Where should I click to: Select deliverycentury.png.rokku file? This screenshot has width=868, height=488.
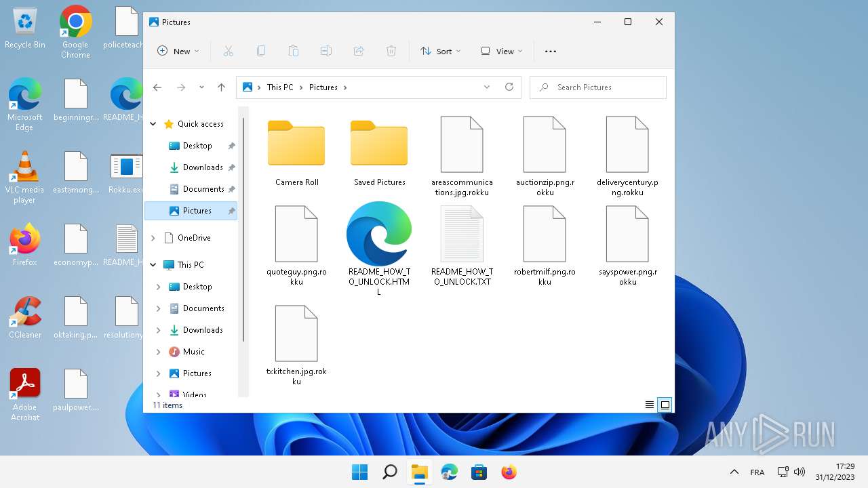pos(627,156)
